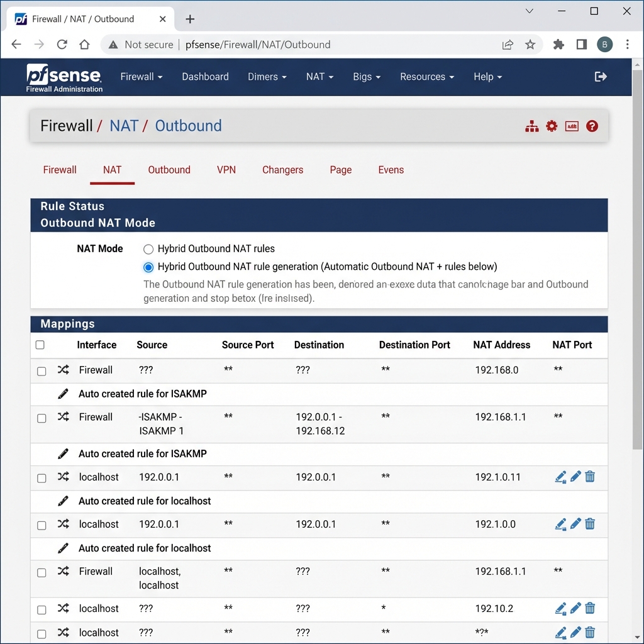Bookmark this page with star icon
The width and height of the screenshot is (644, 644).
(530, 45)
